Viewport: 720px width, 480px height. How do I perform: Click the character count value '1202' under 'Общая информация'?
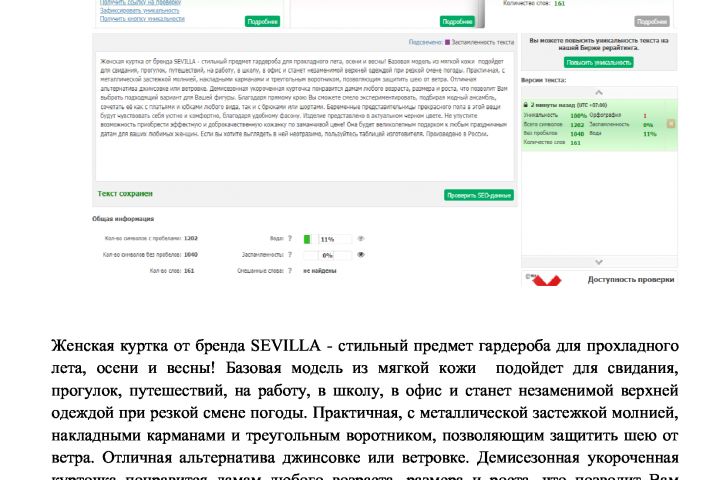click(191, 238)
